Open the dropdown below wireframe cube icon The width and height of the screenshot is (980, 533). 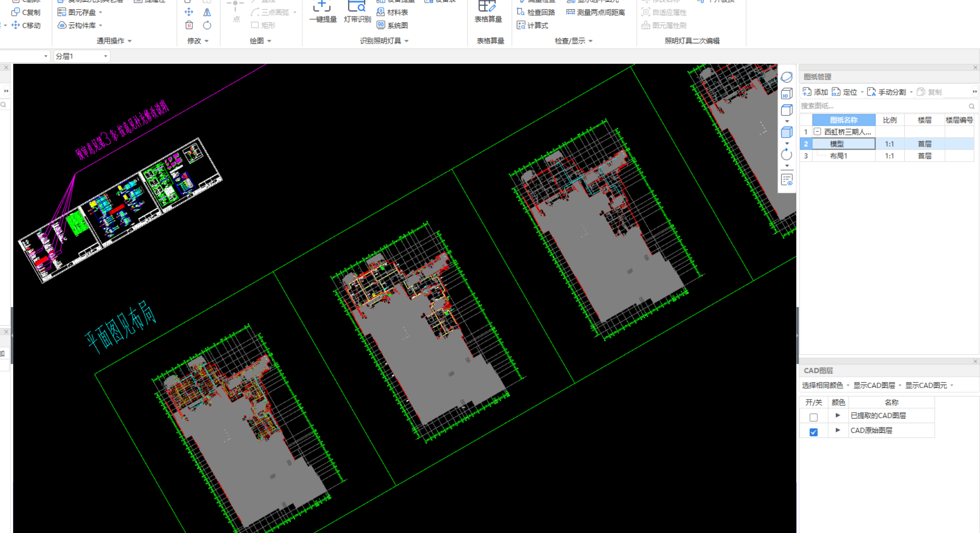[787, 121]
